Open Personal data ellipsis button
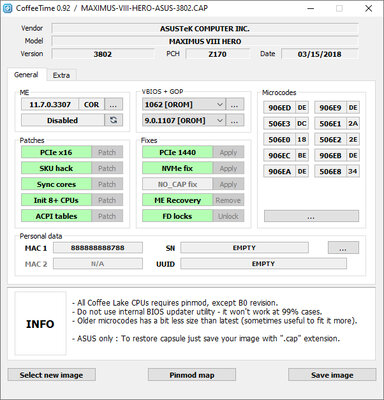The height and width of the screenshot is (400, 384). pos(343,248)
